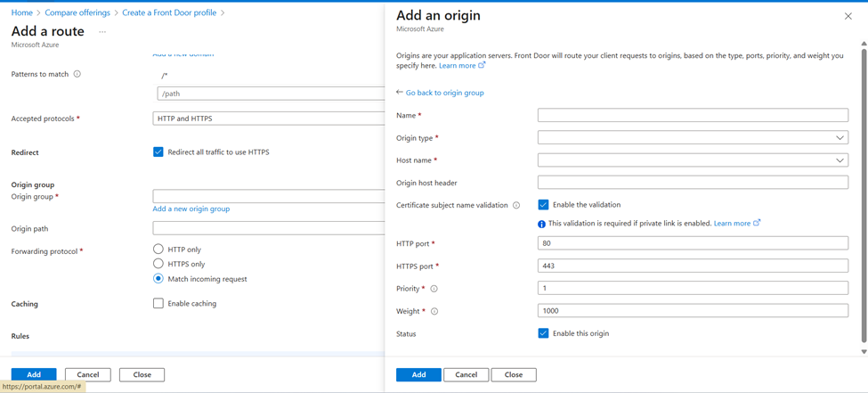
Task: Click the /path pattern input field
Action: (271, 94)
